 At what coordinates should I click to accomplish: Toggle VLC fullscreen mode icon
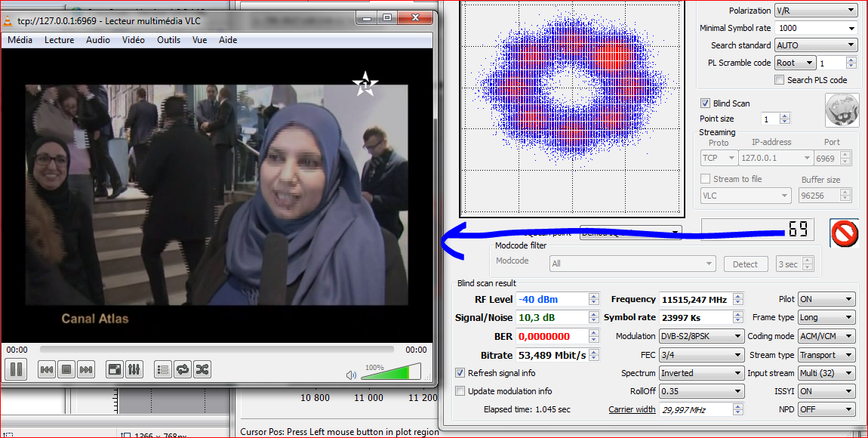115,369
